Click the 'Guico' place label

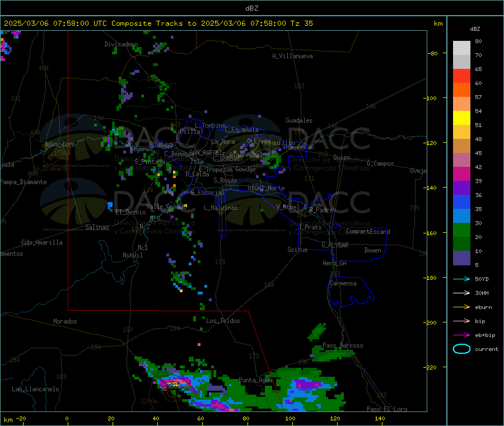point(342,157)
